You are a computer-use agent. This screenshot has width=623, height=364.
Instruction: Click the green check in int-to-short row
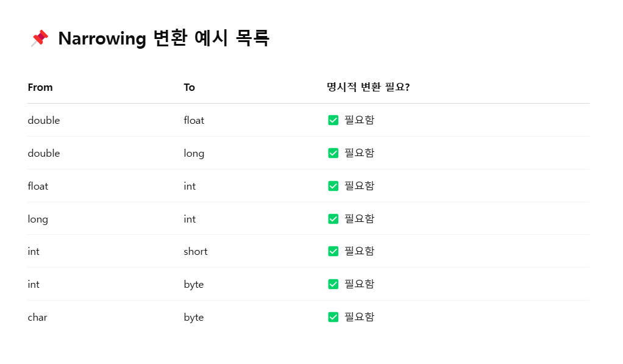(333, 251)
